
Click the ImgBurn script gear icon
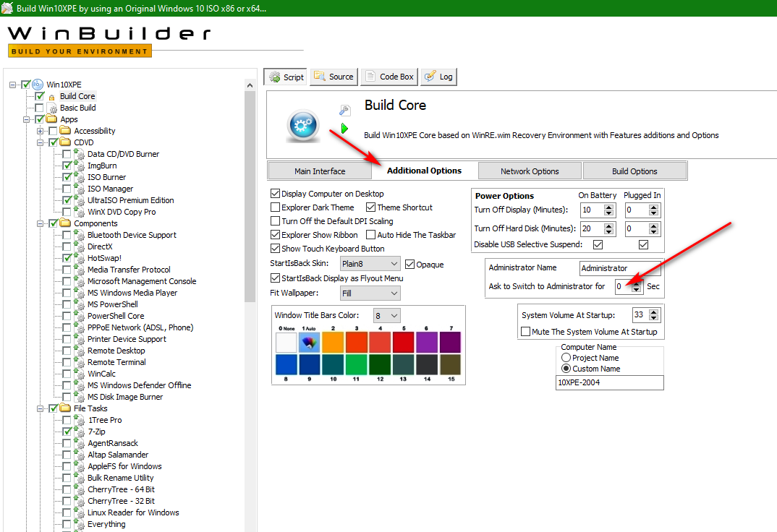point(80,166)
